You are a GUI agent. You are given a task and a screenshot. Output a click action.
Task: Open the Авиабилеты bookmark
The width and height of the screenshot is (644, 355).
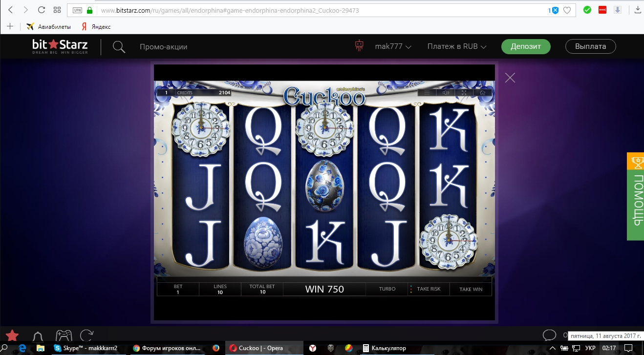point(49,27)
